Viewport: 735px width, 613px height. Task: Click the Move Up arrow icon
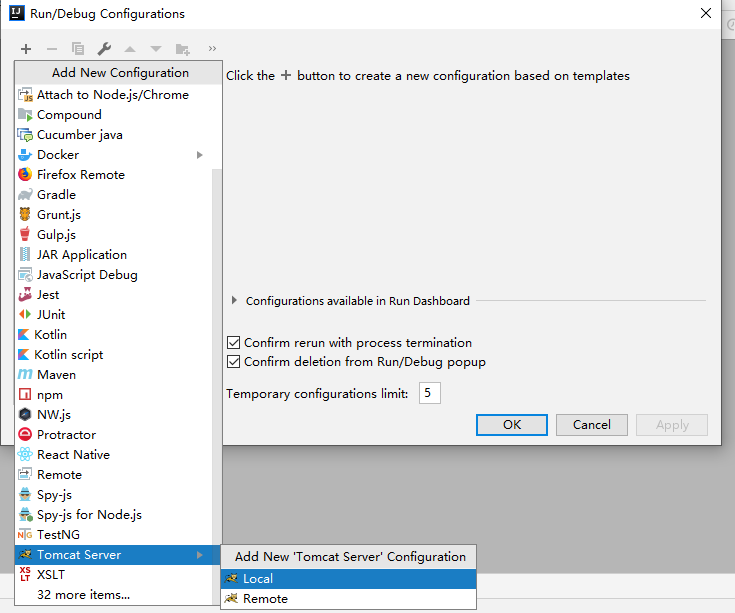click(130, 49)
